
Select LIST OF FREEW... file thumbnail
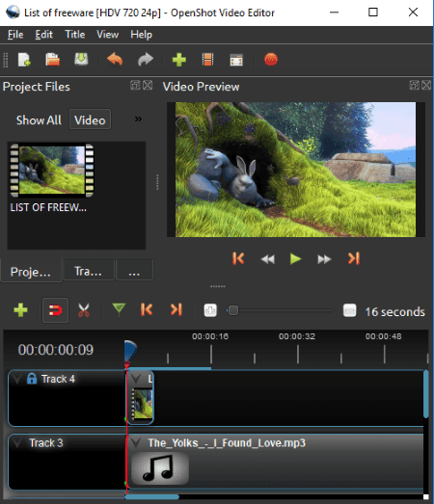click(52, 177)
